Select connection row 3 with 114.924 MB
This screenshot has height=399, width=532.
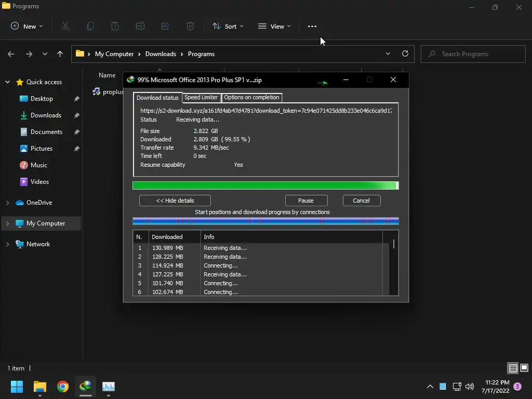261,265
